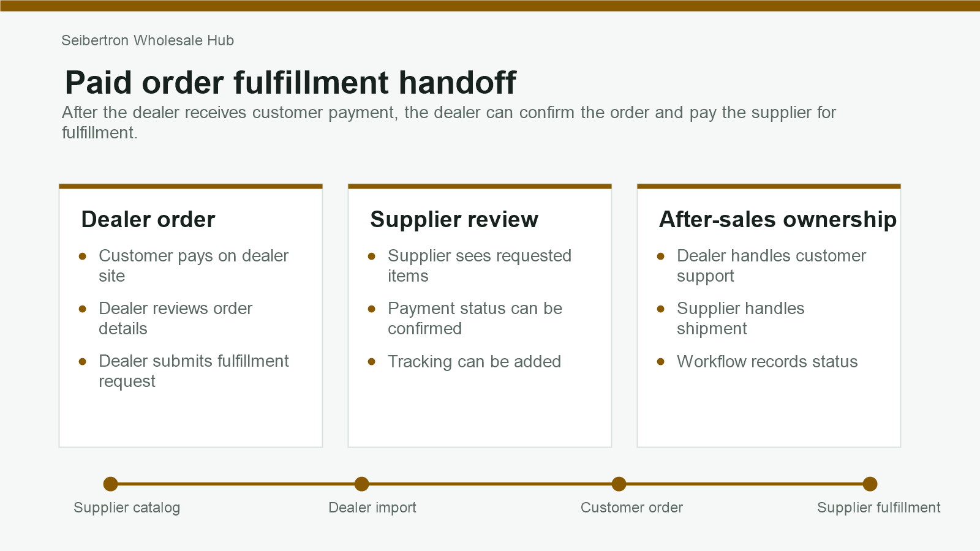Select bullet Workflow records status
This screenshot has height=551, width=980.
[767, 362]
